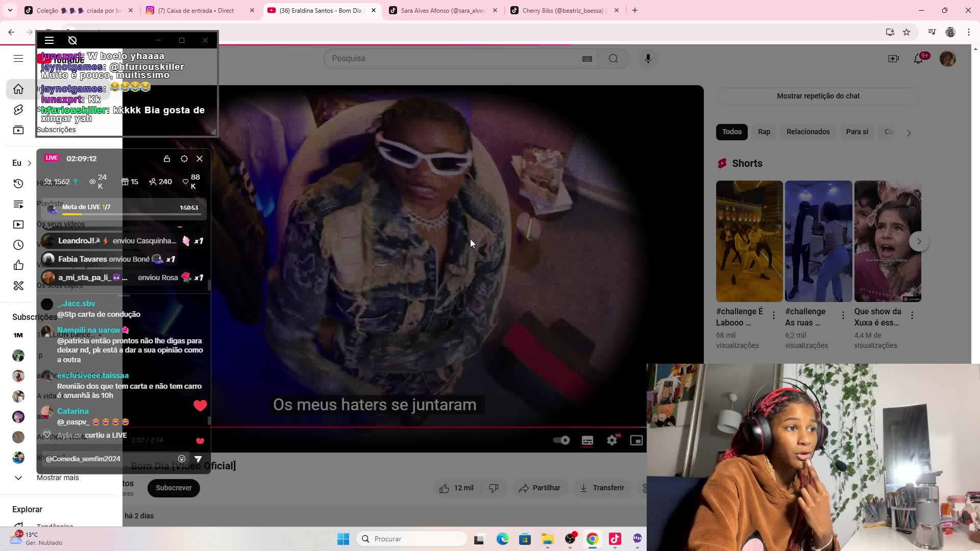
Task: Click the video progress bar
Action: (429, 428)
